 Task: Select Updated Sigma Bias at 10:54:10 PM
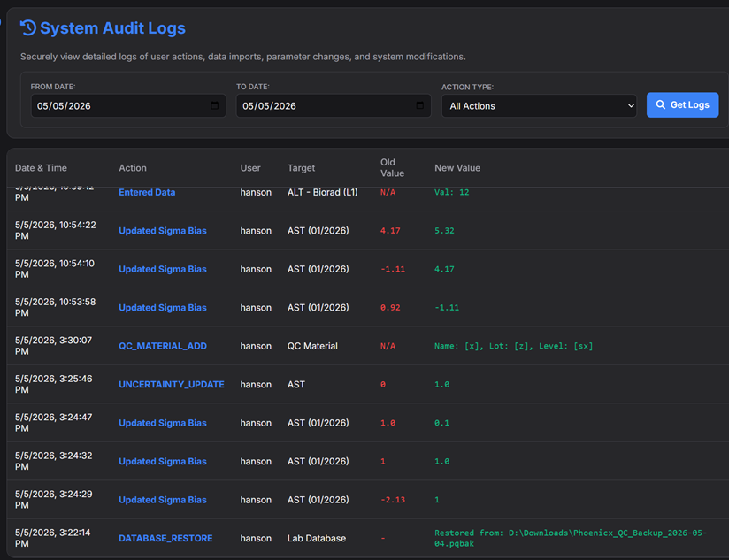(162, 269)
